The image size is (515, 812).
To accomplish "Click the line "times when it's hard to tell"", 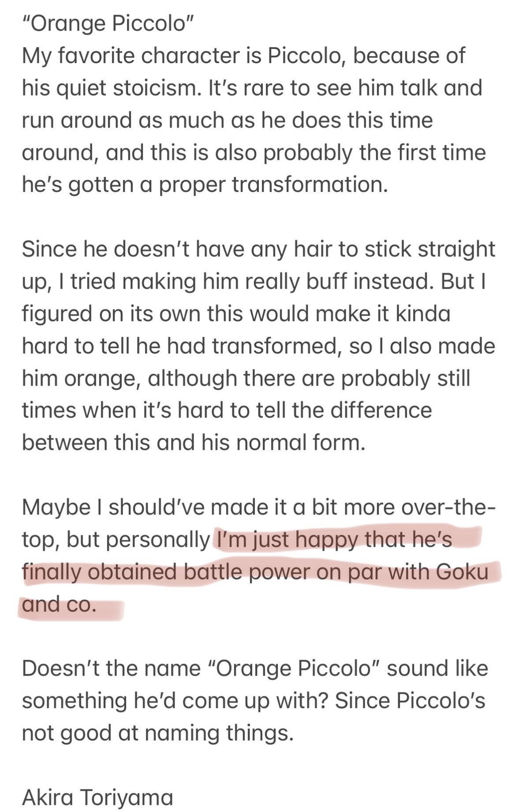I will click(x=227, y=410).
